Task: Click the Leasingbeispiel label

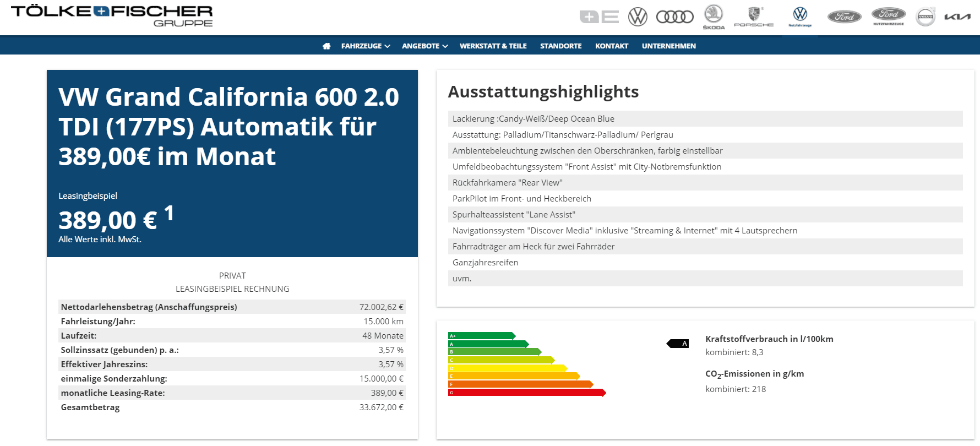Action: (88, 196)
